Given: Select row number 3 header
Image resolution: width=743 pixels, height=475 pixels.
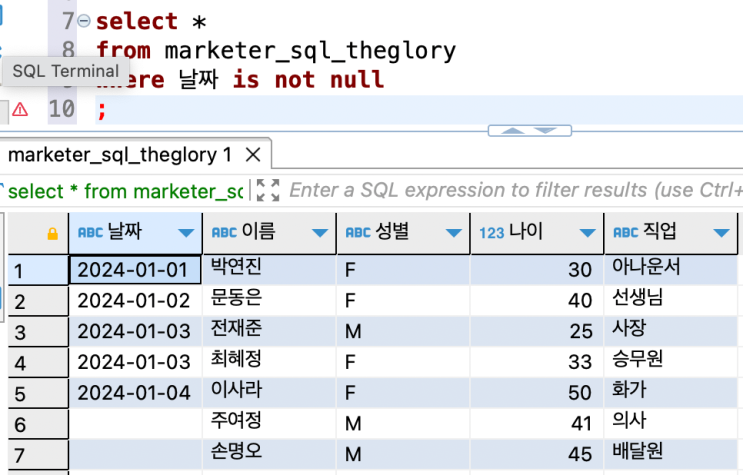Looking at the screenshot, I should [x=38, y=332].
